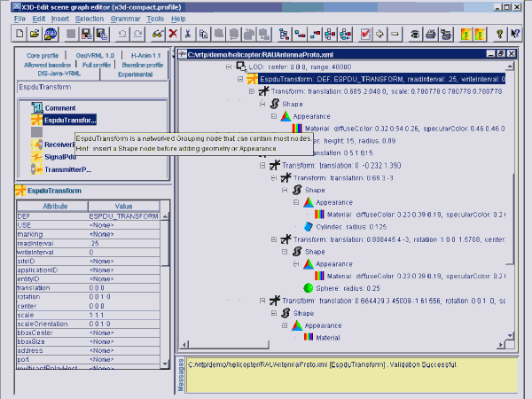Click the binoculars Find icon
Viewport: 532px width, 399px height.
coord(157,33)
